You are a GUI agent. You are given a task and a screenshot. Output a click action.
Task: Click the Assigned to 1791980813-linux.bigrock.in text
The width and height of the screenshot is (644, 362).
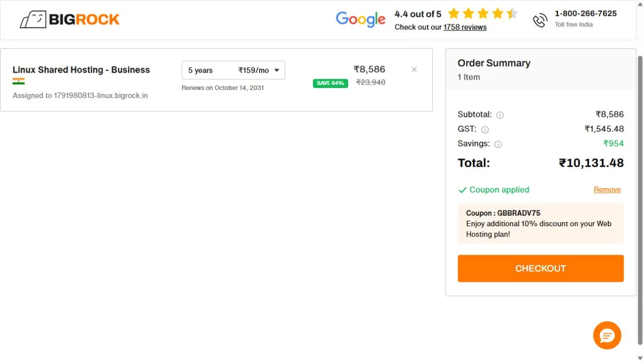tap(80, 96)
